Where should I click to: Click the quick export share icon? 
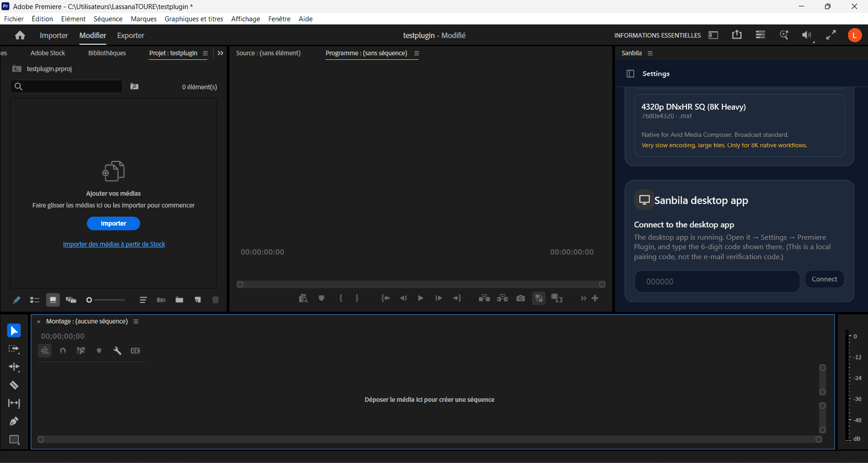[737, 35]
